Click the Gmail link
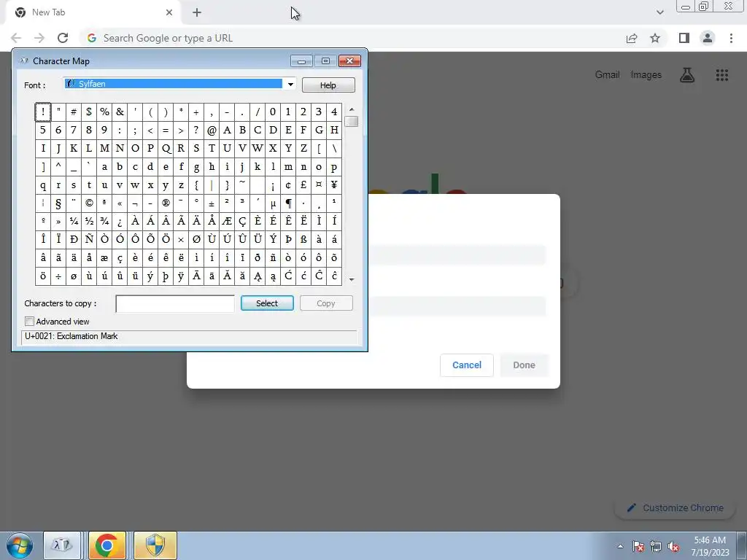This screenshot has width=747, height=560. [x=607, y=75]
